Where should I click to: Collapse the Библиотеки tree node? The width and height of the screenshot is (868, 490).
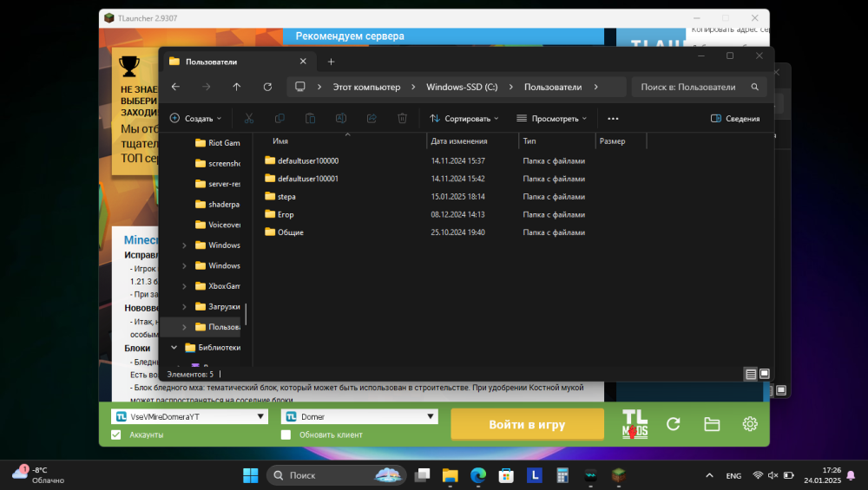[x=174, y=347]
